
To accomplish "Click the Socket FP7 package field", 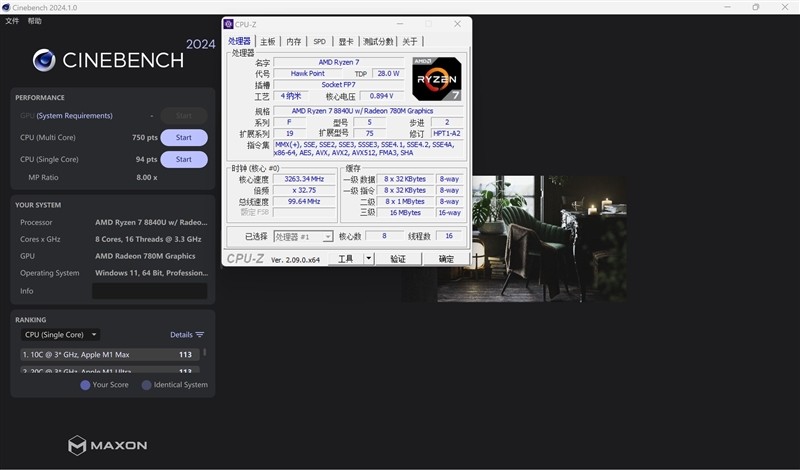I will [x=338, y=85].
